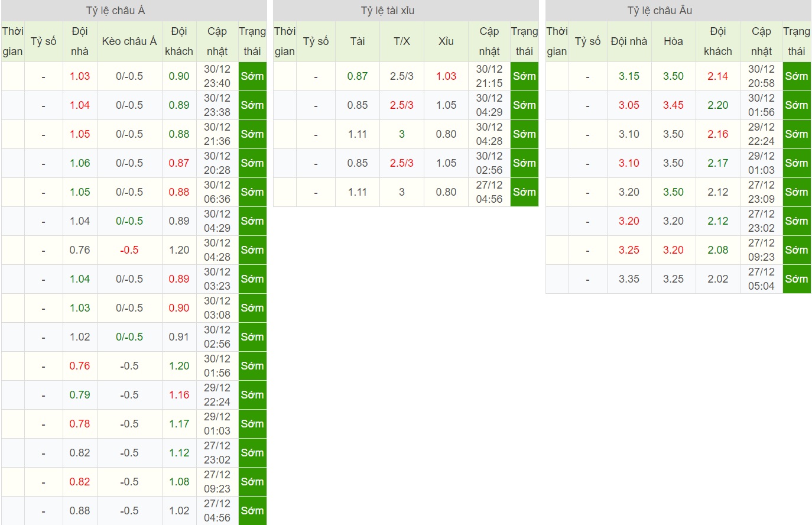The width and height of the screenshot is (812, 525).
Task: Click the 30/12 20:58 update time
Action: (x=761, y=76)
